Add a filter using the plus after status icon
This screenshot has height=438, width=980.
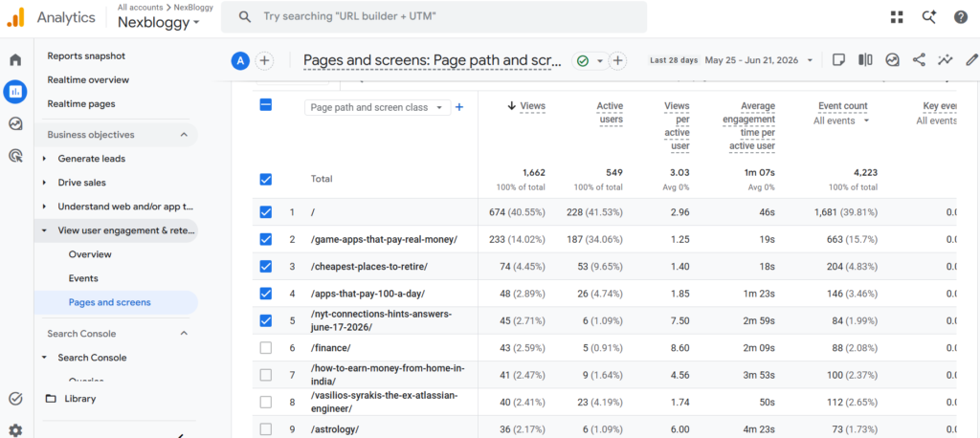click(617, 60)
